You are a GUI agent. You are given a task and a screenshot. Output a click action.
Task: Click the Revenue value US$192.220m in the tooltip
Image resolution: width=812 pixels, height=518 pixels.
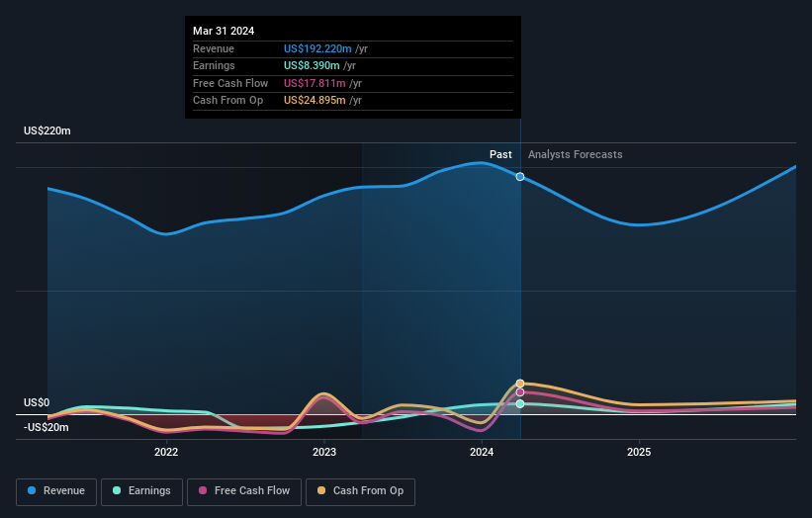317,48
